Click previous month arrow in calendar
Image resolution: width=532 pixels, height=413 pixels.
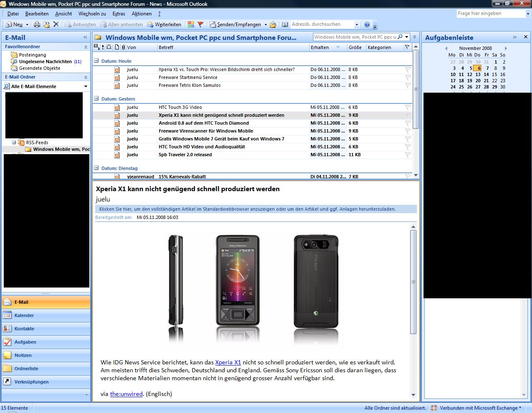[x=446, y=48]
